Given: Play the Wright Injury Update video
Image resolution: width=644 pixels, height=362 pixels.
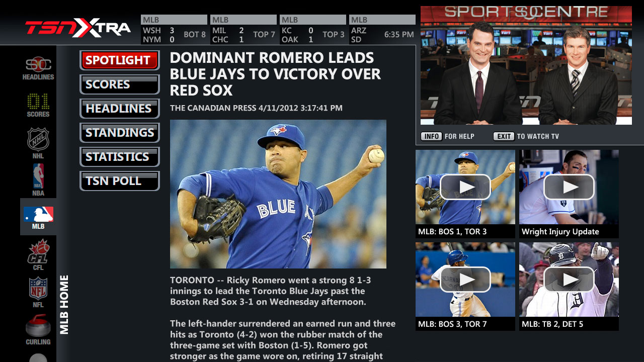Looking at the screenshot, I should coord(569,194).
